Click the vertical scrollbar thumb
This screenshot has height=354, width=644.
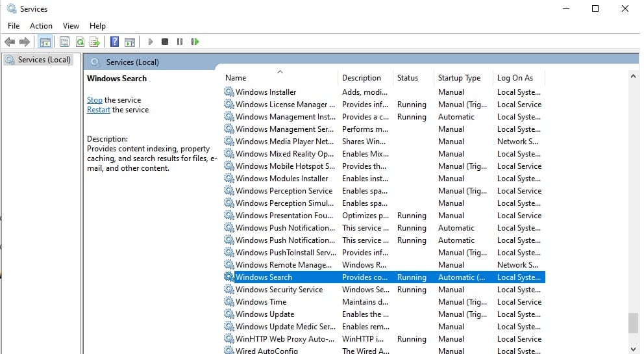coord(634,323)
